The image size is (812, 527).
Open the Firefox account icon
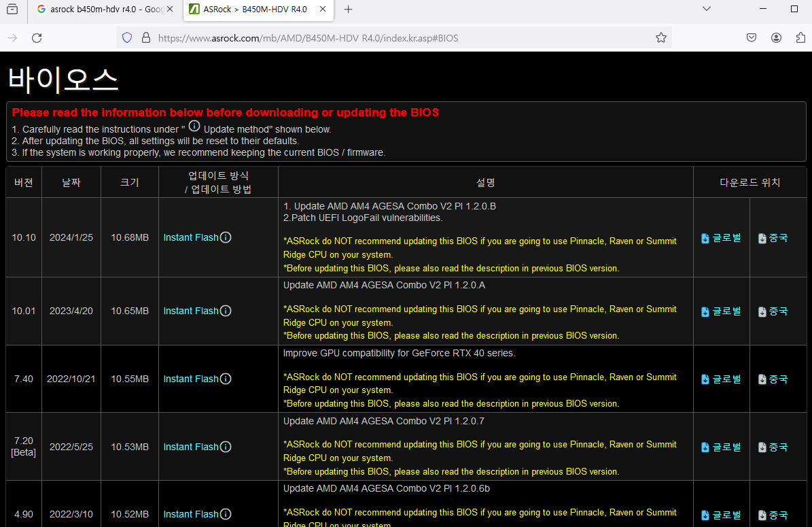point(776,38)
